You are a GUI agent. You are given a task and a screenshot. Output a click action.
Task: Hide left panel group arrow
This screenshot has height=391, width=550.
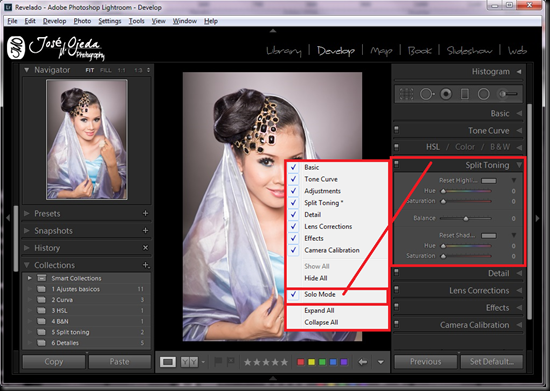(x=8, y=218)
